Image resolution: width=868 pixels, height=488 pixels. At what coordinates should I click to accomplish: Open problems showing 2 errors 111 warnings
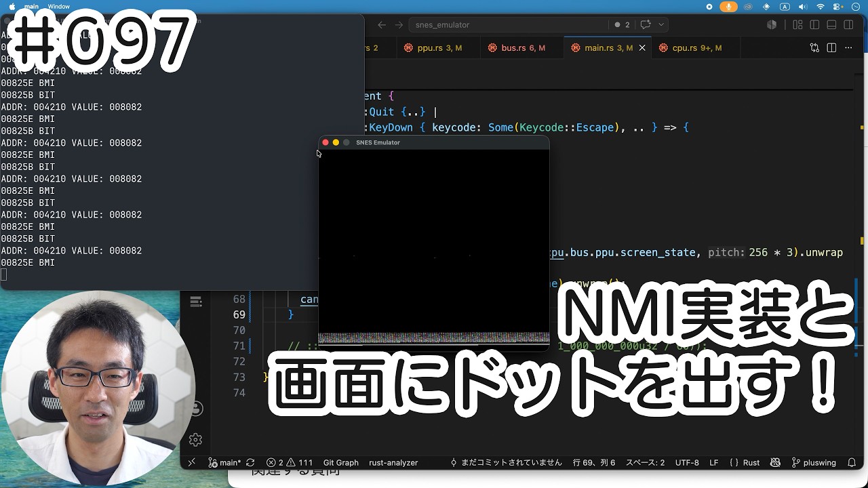tap(290, 462)
